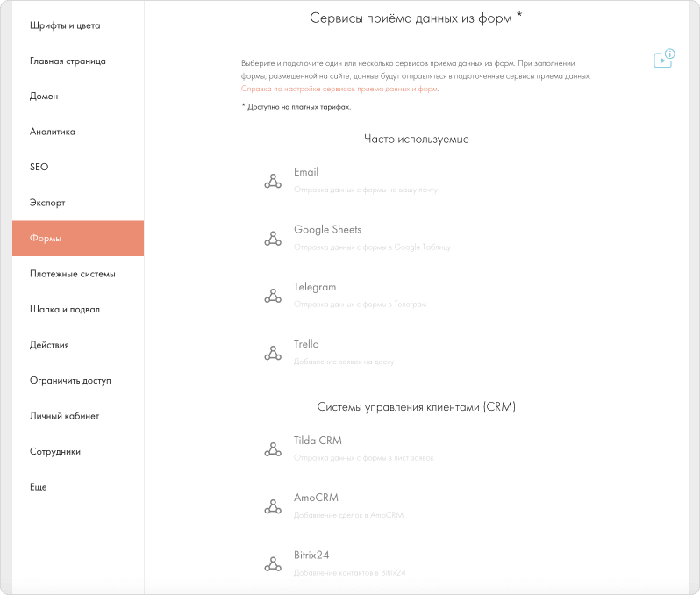The height and width of the screenshot is (595, 700).
Task: Open the forms services setup help link
Action: tap(339, 89)
